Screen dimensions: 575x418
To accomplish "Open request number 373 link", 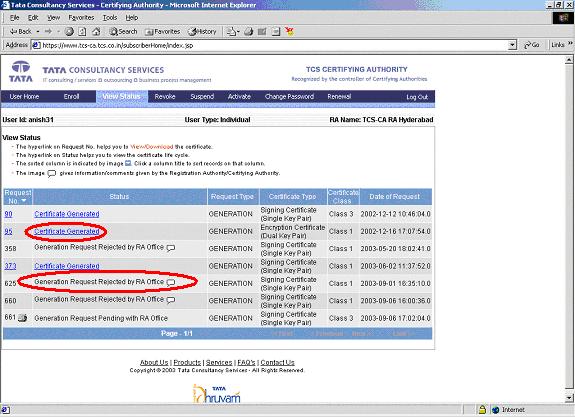I will [x=10, y=266].
